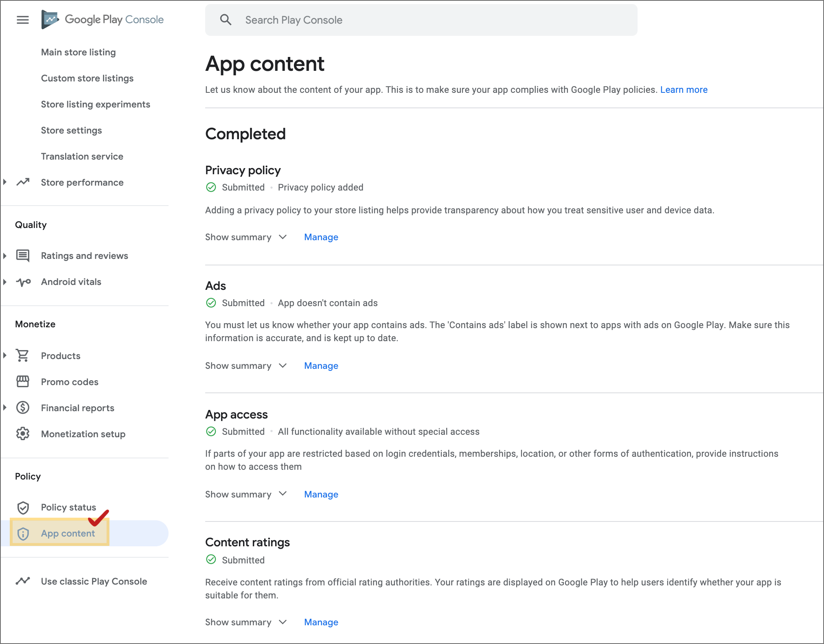This screenshot has width=824, height=644.
Task: Open the Learn more link
Action: (x=684, y=90)
